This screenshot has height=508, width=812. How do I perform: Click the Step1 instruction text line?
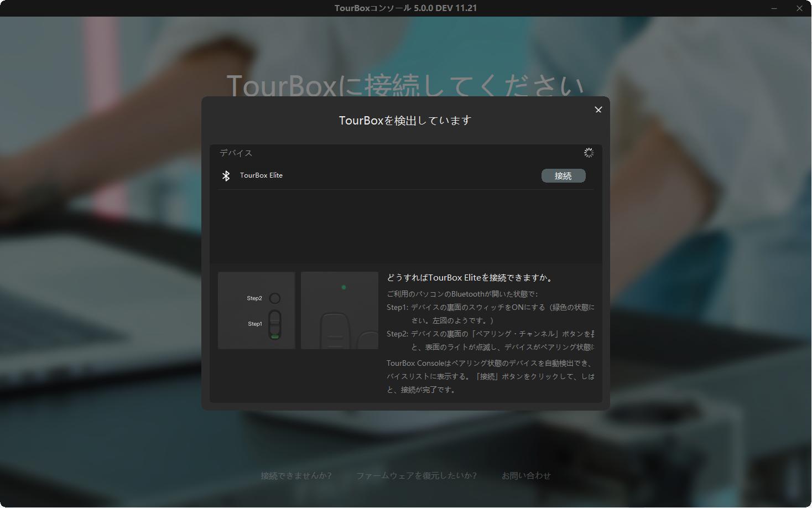click(491, 307)
